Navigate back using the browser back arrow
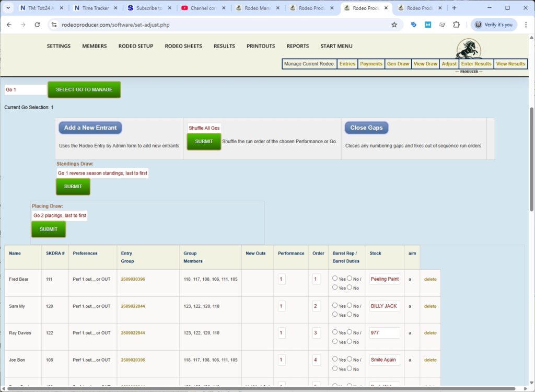The height and width of the screenshot is (392, 535). point(9,25)
